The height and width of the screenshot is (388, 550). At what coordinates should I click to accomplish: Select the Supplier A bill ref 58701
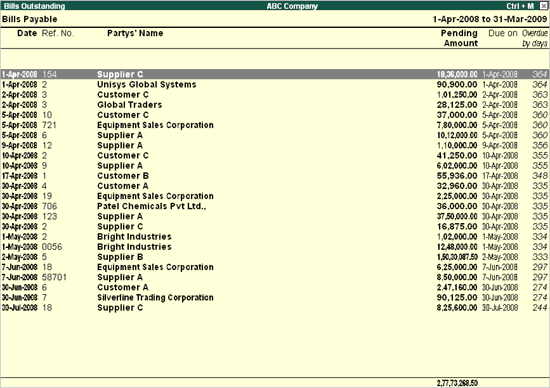[x=275, y=277]
